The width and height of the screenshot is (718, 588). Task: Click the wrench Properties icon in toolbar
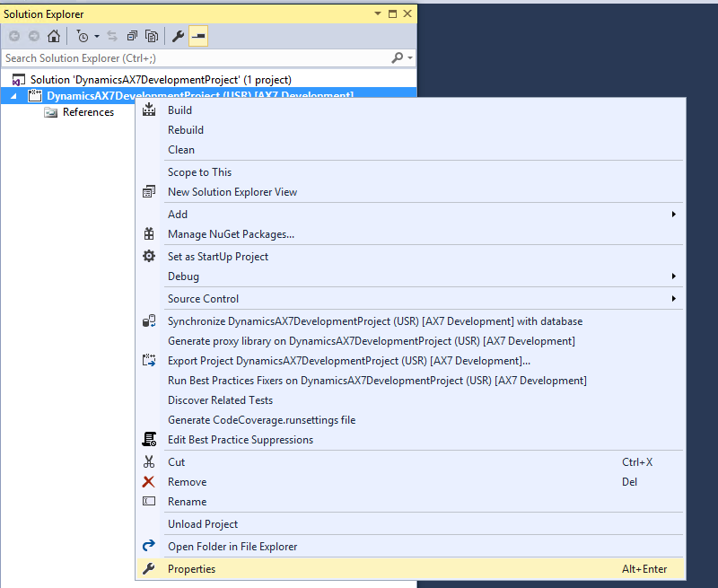click(178, 36)
